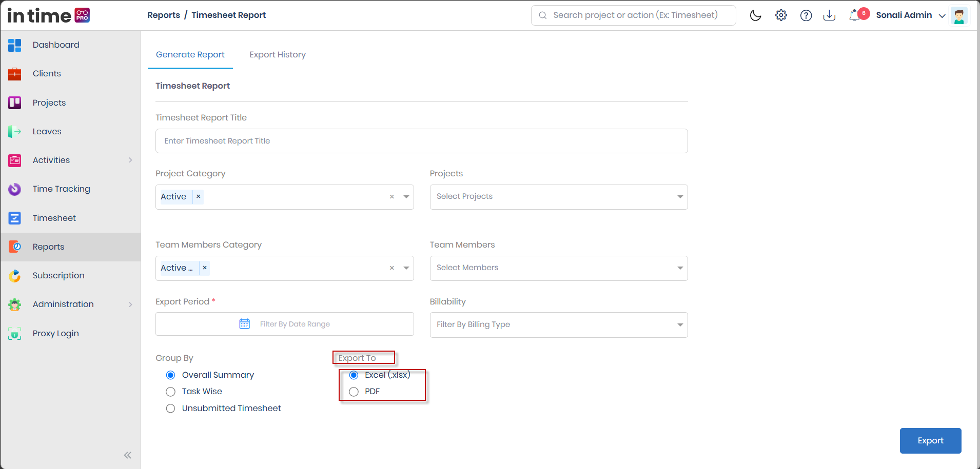Expand the Administration submenu chevron

coord(130,304)
